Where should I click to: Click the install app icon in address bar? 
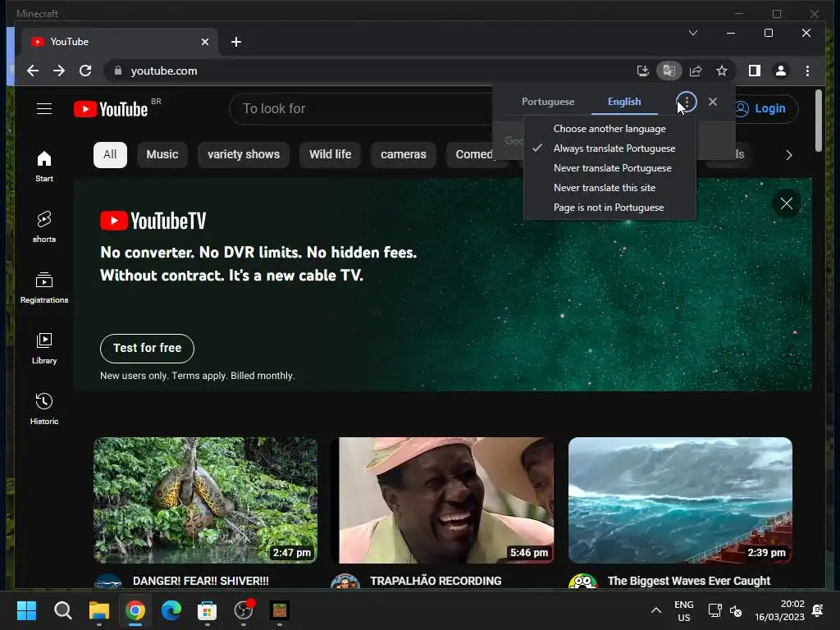point(643,71)
